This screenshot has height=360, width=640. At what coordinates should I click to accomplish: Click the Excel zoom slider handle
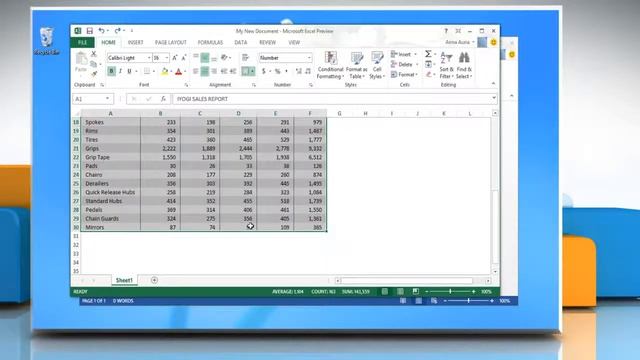point(450,291)
